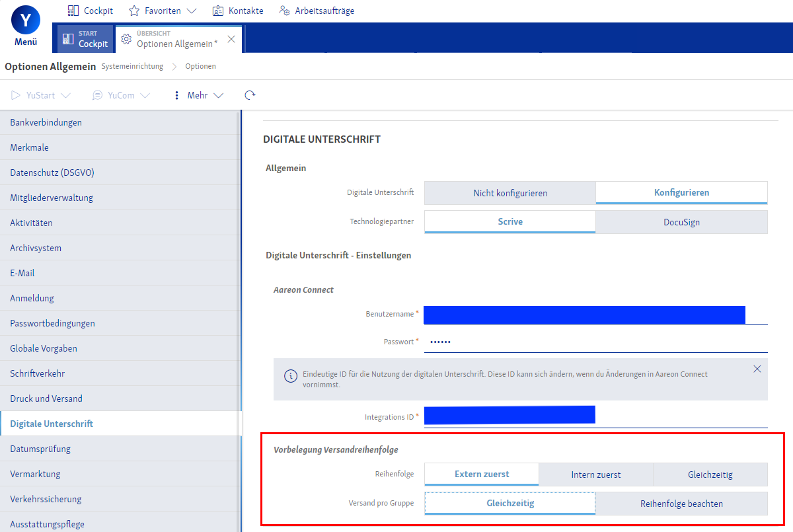This screenshot has width=793, height=532.
Task: Select Reihenfolge beachten for Versand pro Gruppe
Action: (681, 504)
